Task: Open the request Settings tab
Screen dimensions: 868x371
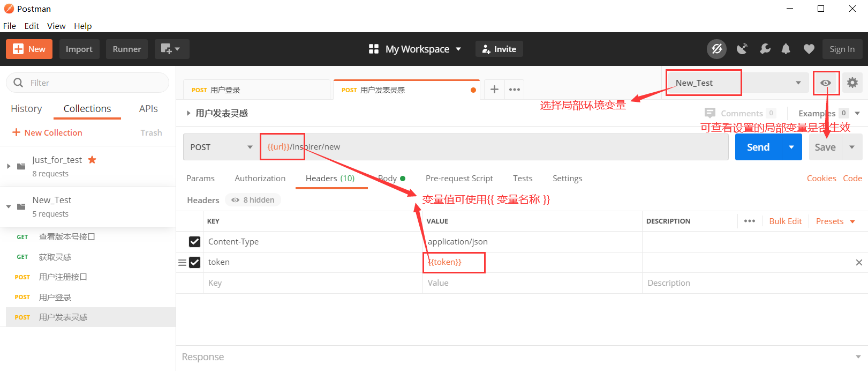Action: coord(567,178)
